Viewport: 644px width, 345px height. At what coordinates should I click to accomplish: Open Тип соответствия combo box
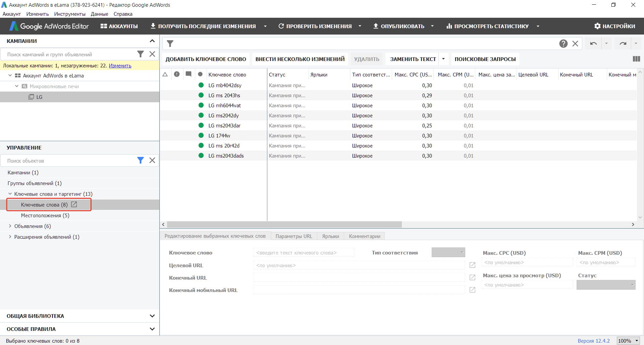click(448, 252)
